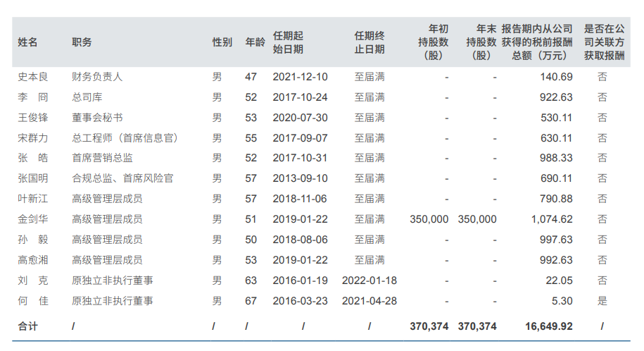Click the name 叶新江

(33, 199)
